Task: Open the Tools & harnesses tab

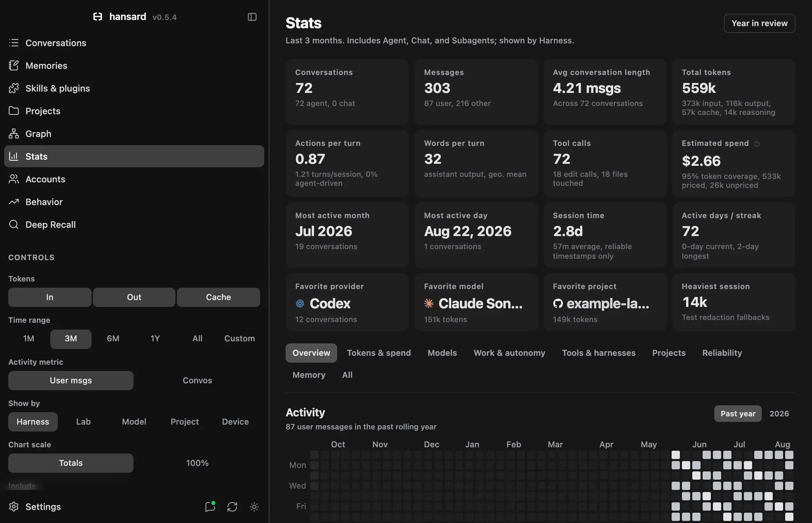Action: (599, 353)
